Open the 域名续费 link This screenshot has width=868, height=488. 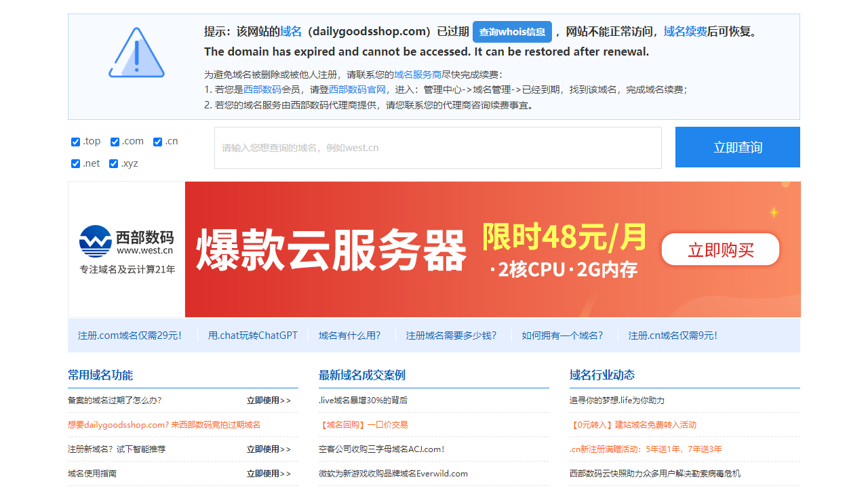click(x=685, y=31)
